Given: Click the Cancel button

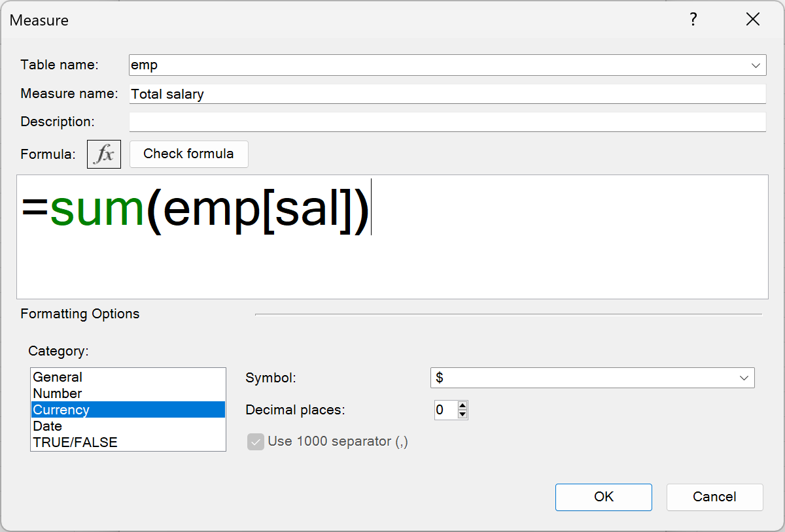Looking at the screenshot, I should [714, 497].
